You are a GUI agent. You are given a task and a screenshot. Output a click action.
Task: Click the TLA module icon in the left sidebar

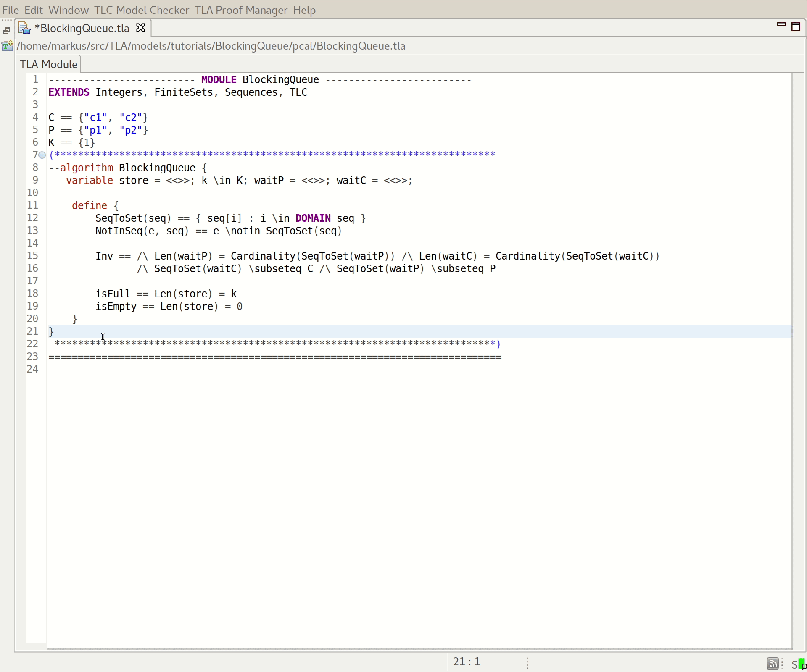[7, 46]
